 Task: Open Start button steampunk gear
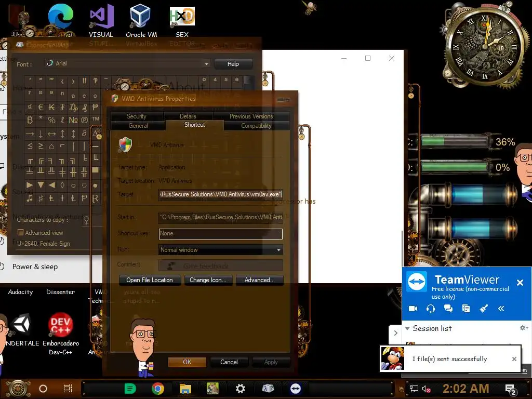tap(18, 389)
